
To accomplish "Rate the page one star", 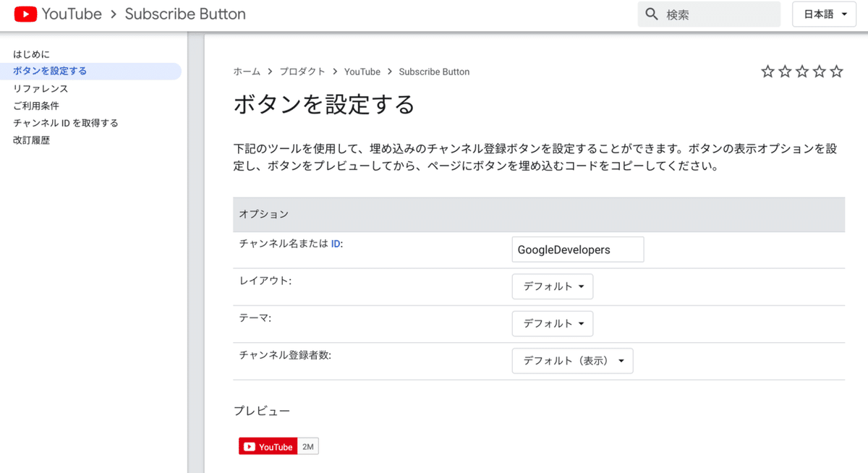I will point(767,72).
